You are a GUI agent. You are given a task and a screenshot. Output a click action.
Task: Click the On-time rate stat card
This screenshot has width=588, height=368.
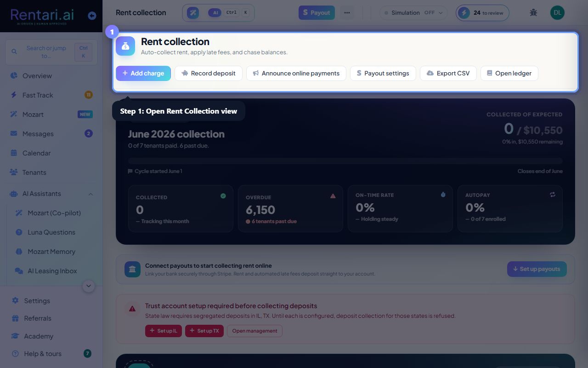(400, 209)
